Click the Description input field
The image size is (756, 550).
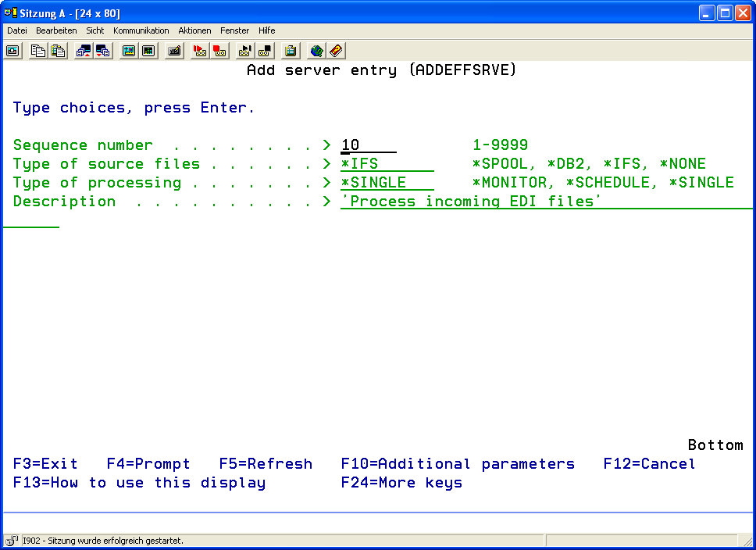coord(508,202)
